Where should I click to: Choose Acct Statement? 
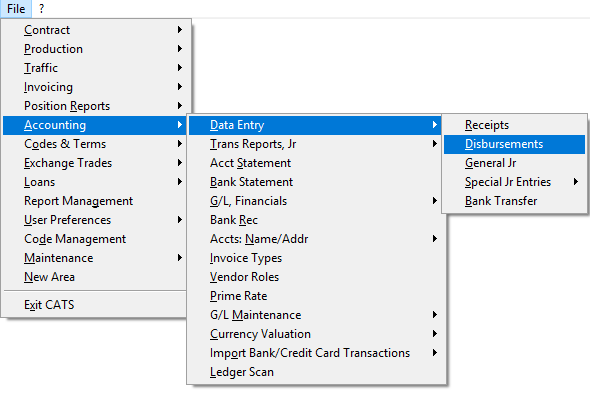pos(316,163)
